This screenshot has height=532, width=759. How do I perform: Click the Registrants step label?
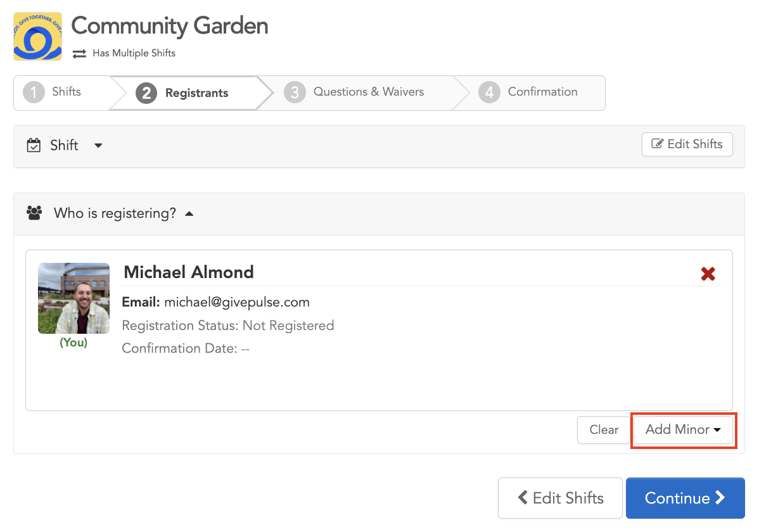[196, 93]
